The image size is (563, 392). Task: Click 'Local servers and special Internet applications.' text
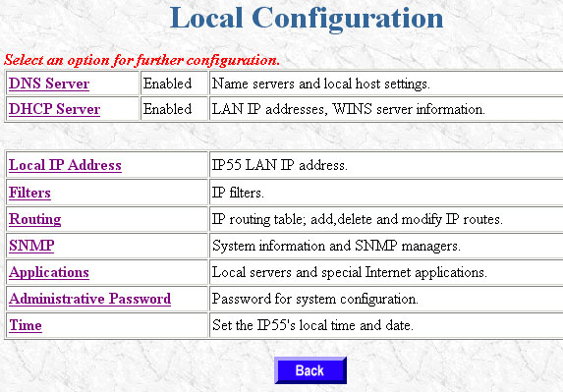pos(350,272)
